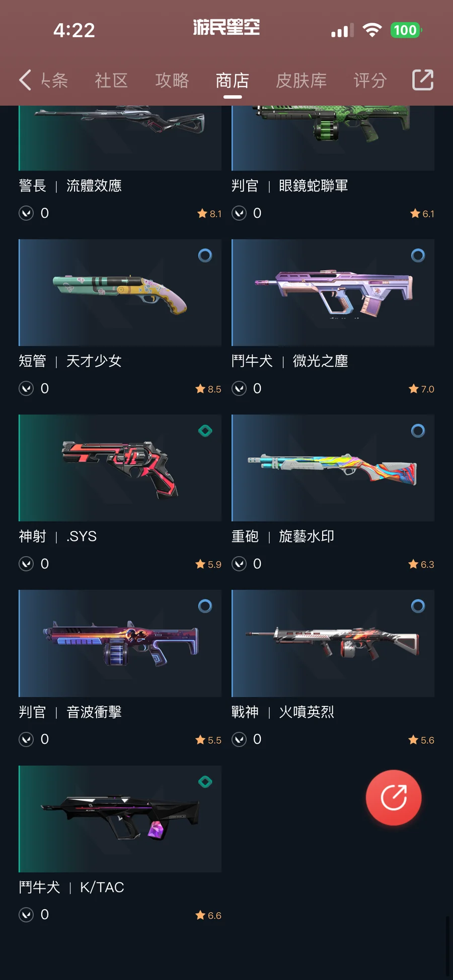Image resolution: width=453 pixels, height=980 pixels.
Task: Switch to the 社区 tab
Action: click(x=111, y=80)
